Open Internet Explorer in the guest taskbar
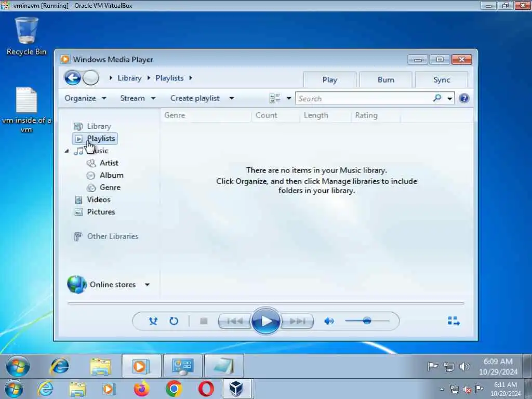The width and height of the screenshot is (532, 399). pyautogui.click(x=60, y=366)
